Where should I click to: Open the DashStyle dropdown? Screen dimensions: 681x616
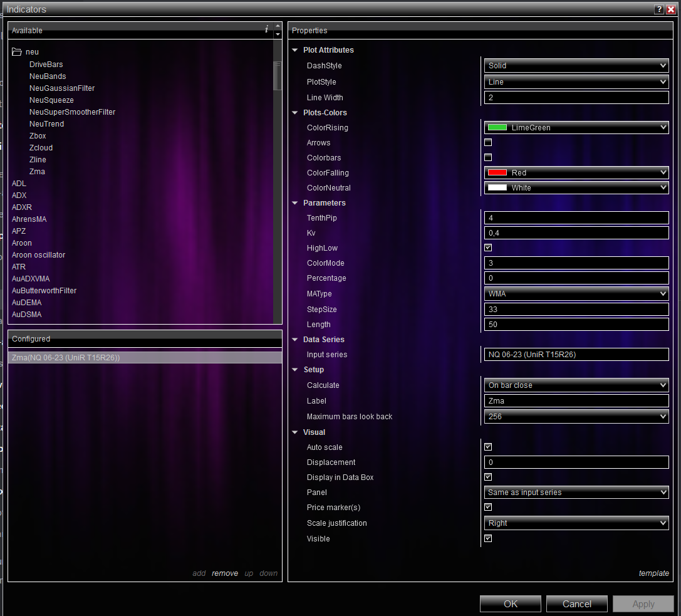(576, 66)
